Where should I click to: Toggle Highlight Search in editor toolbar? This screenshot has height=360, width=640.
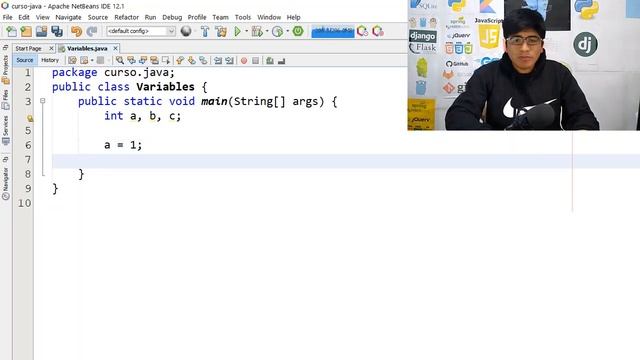pyautogui.click(x=154, y=60)
